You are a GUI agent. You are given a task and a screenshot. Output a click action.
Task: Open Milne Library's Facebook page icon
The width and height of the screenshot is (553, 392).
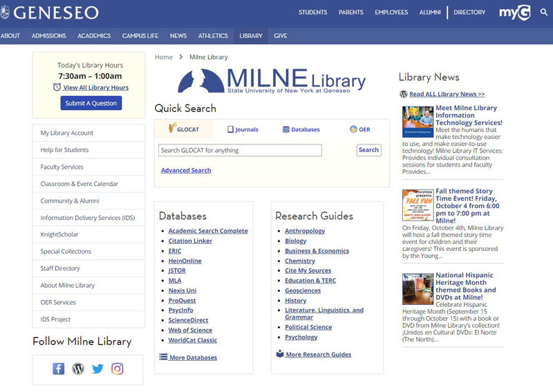coord(59,368)
